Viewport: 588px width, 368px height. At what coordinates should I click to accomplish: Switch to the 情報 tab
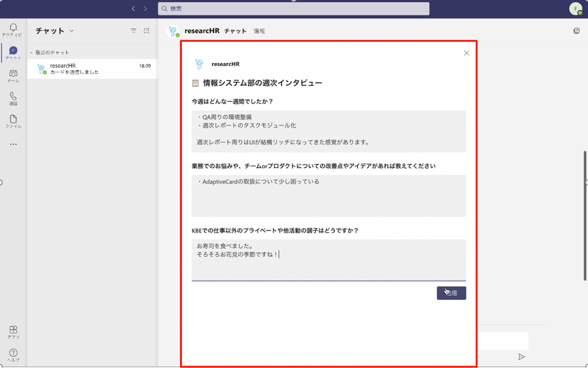click(259, 31)
